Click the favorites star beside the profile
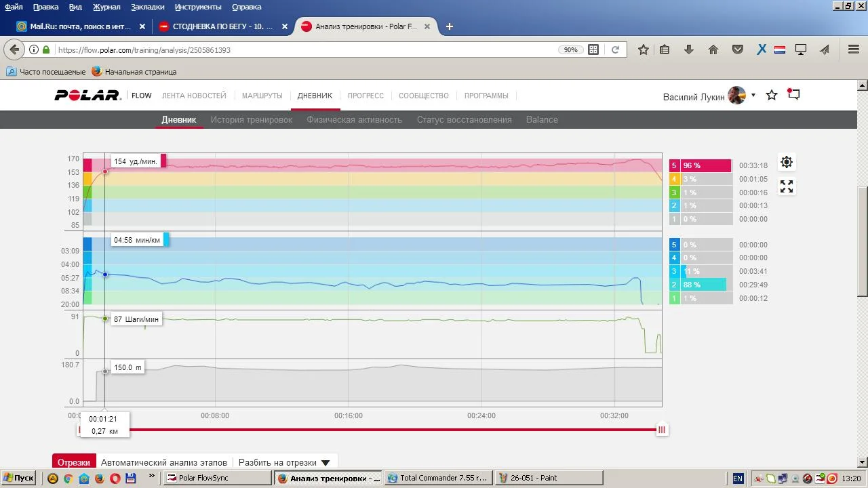 point(772,96)
